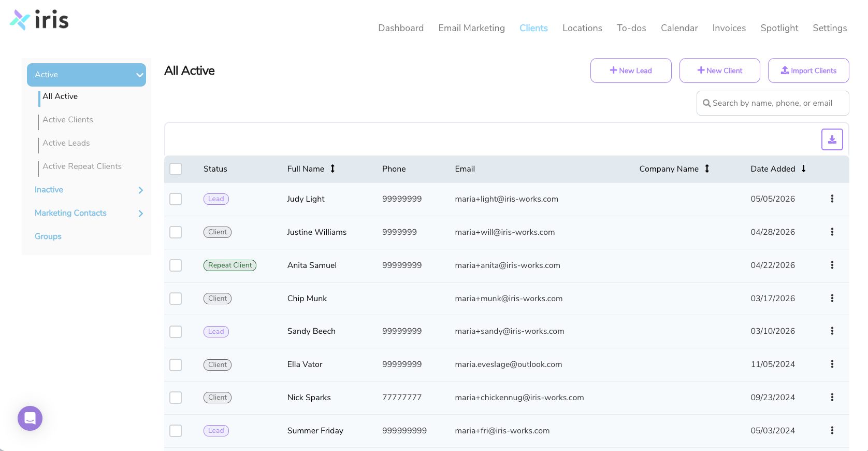This screenshot has width=868, height=451.
Task: Check the box for Chip Munk
Action: tap(176, 299)
